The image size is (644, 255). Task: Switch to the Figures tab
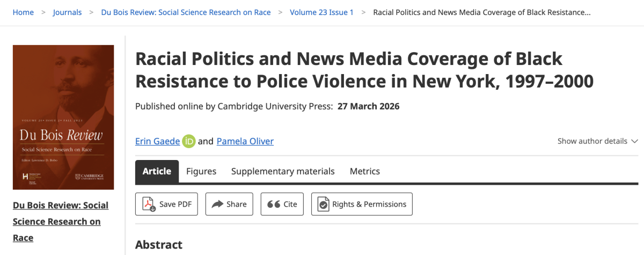(x=201, y=171)
